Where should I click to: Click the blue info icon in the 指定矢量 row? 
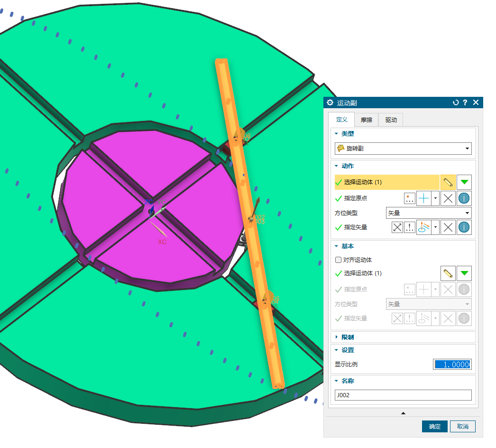464,227
